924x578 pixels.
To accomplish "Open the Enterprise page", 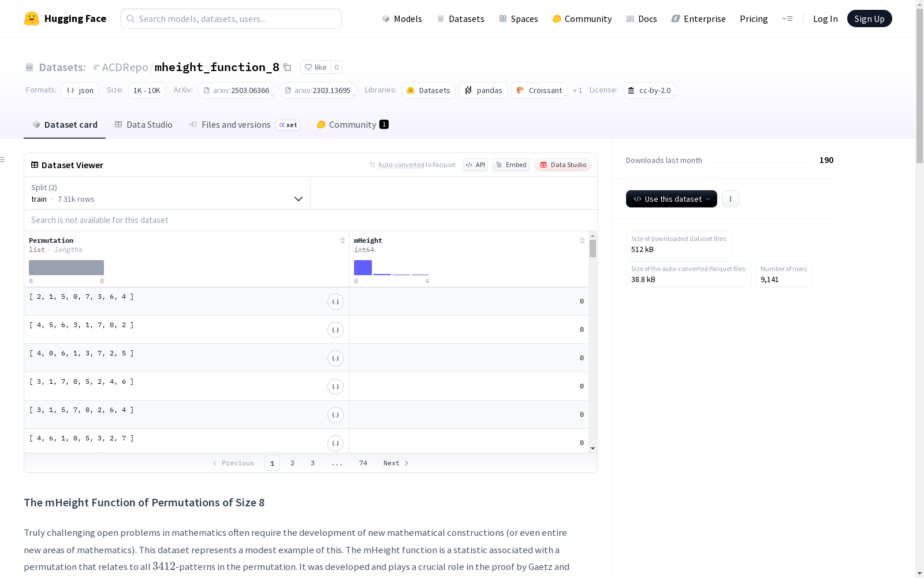I will coord(698,18).
